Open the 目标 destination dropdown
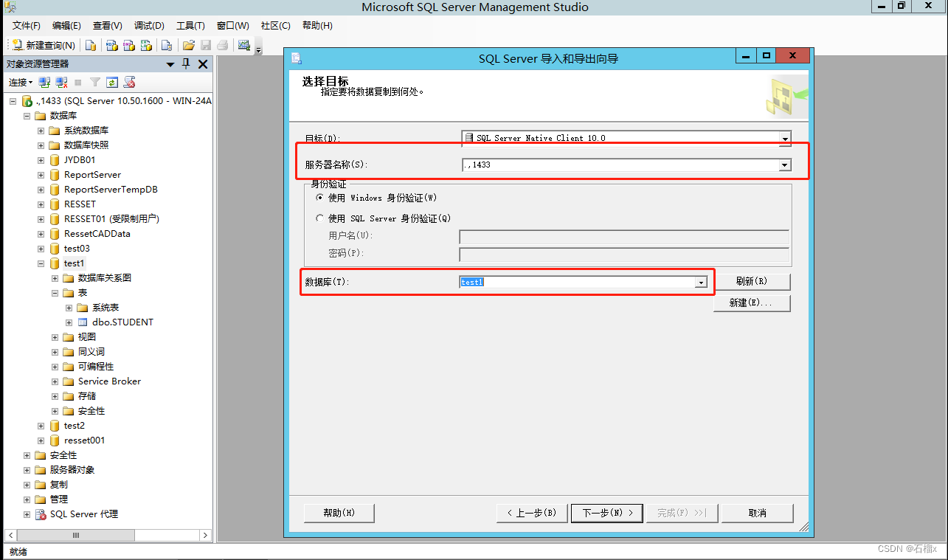 (785, 138)
